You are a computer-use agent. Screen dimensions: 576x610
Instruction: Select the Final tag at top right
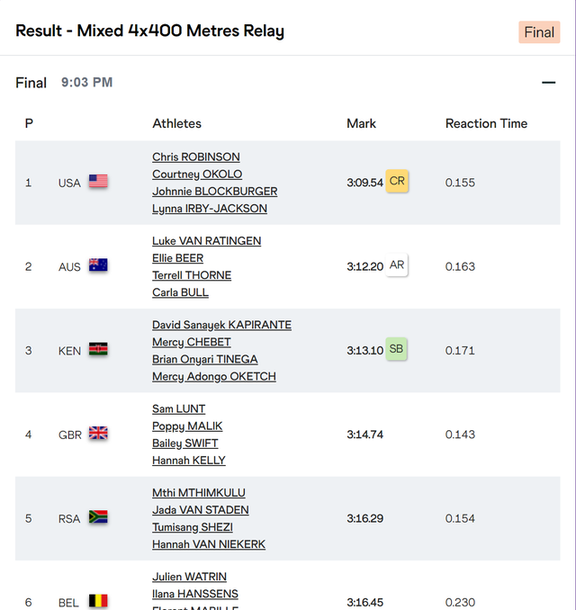pos(539,32)
